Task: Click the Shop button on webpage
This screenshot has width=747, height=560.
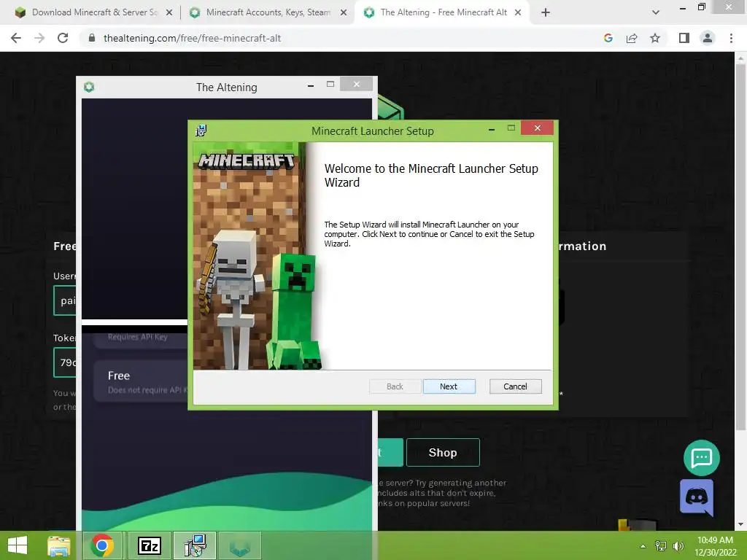Action: coord(443,452)
